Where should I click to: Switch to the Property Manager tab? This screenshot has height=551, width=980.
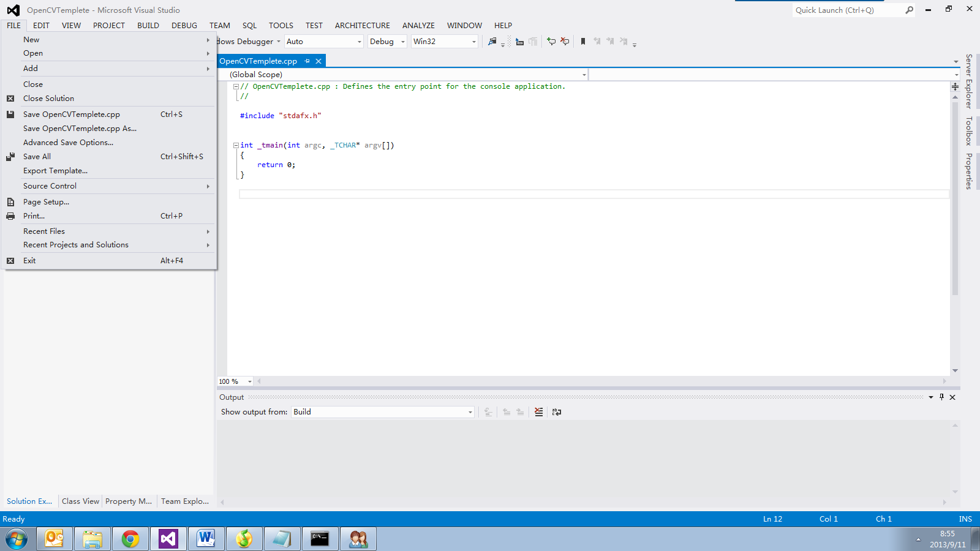point(129,501)
